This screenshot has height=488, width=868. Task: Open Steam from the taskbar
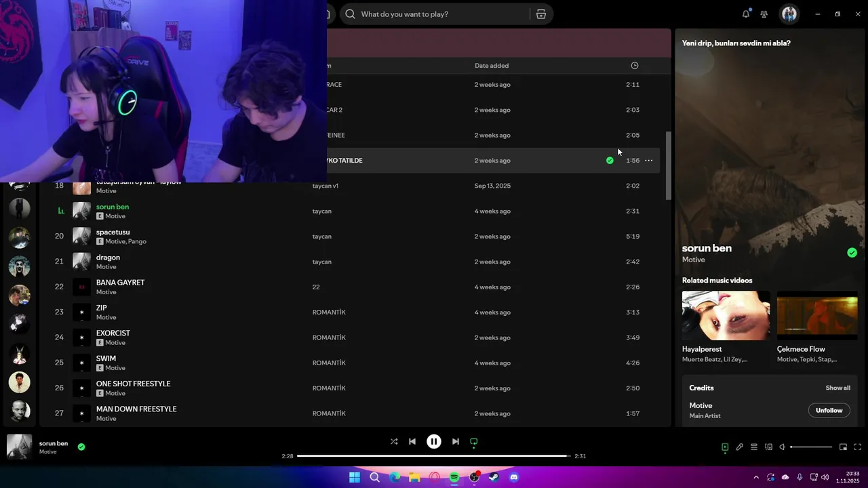point(494,477)
